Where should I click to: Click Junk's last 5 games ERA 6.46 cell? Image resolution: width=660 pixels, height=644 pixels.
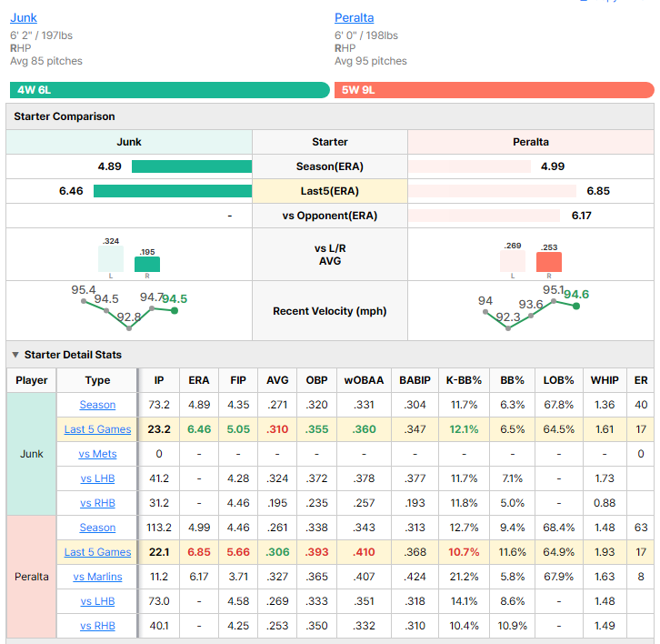[199, 429]
